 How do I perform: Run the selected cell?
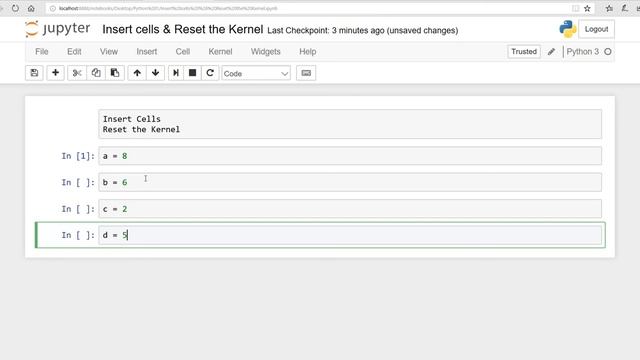[x=176, y=73]
